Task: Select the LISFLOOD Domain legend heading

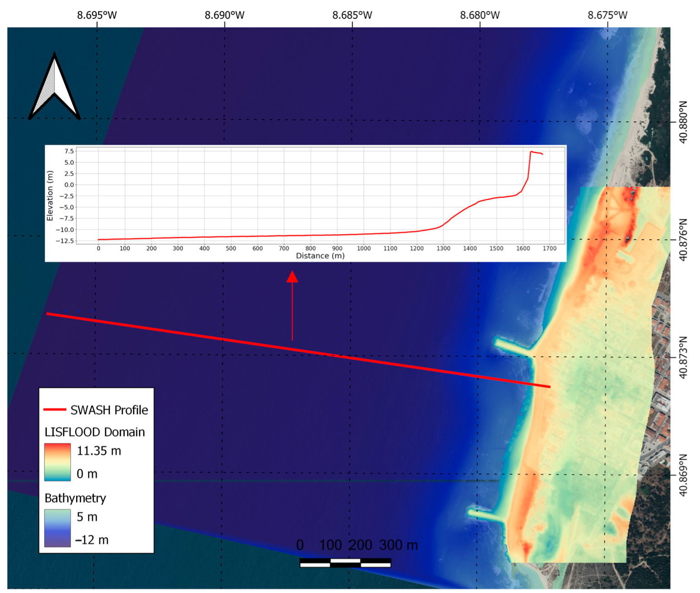Action: [94, 432]
